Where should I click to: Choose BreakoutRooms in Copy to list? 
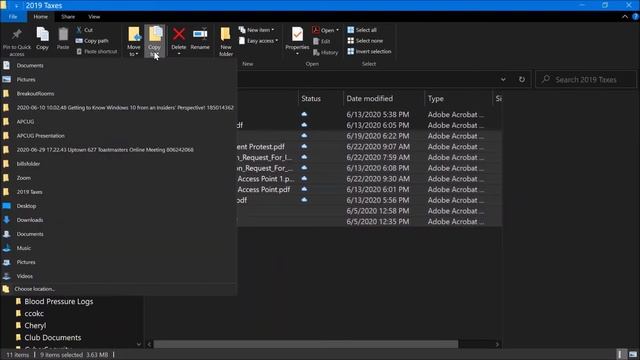118,93
